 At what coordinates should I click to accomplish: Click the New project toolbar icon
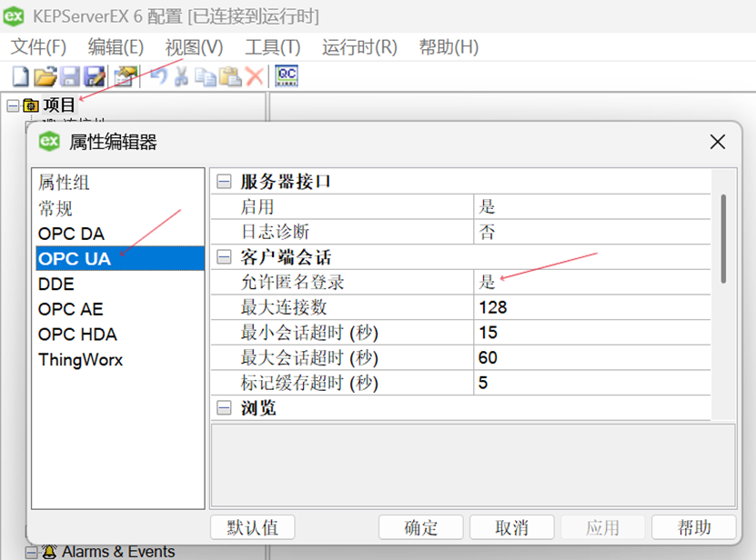(20, 76)
